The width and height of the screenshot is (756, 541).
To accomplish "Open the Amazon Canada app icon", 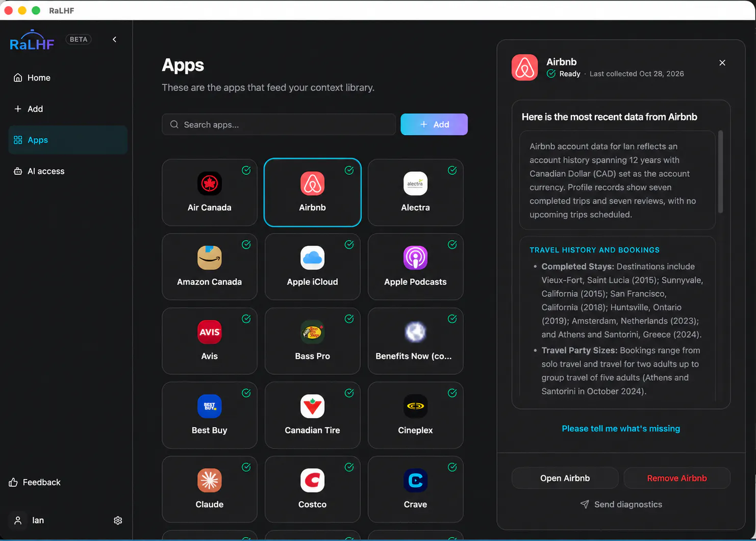I will click(x=209, y=257).
